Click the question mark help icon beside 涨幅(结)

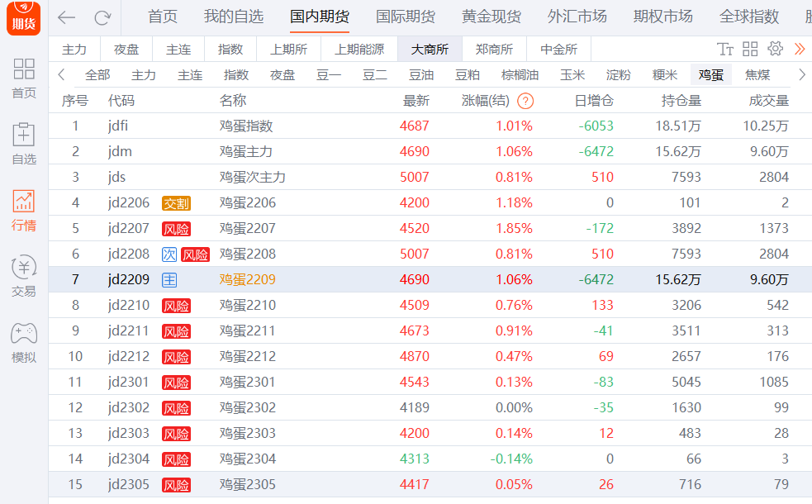click(x=525, y=102)
